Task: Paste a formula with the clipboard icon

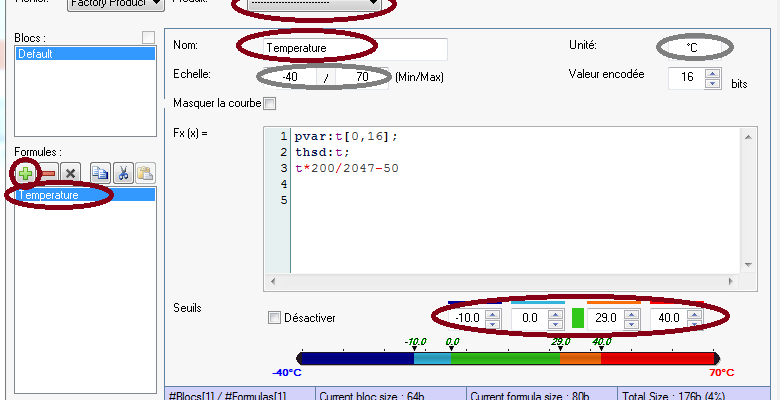Action: 145,173
